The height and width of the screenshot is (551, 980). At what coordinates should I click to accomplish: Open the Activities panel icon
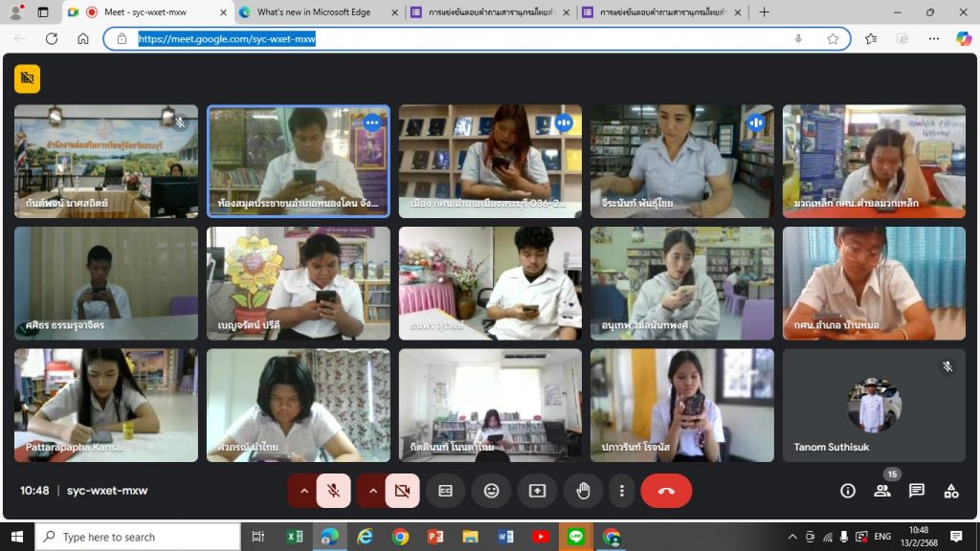click(950, 491)
